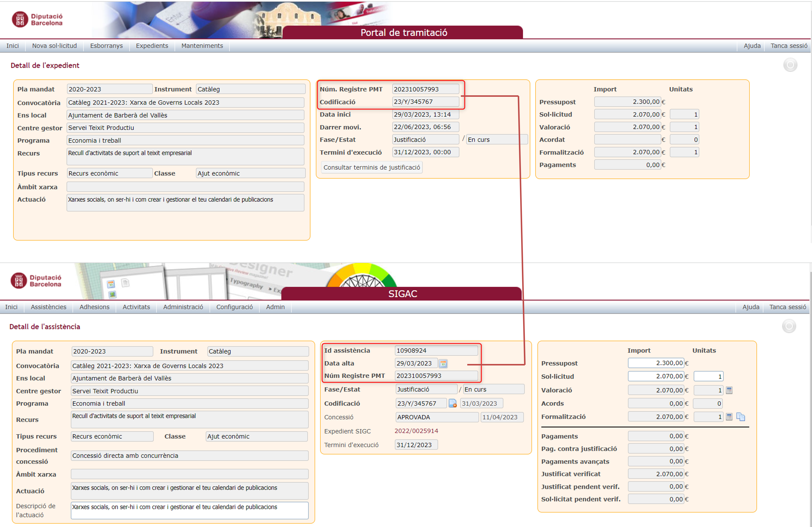This screenshot has width=812, height=527.
Task: Open the calendar picker beside Data alta
Action: click(x=443, y=364)
